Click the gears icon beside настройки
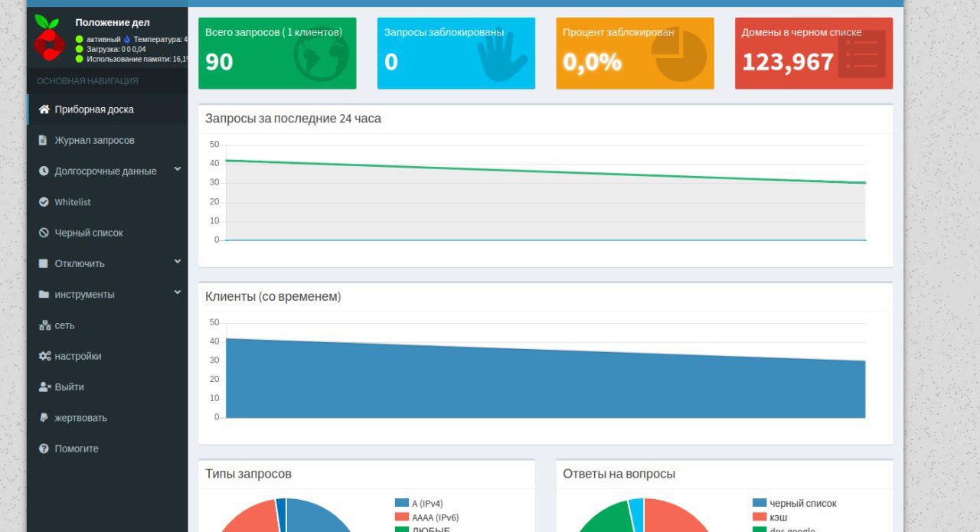The image size is (980, 532). coord(44,356)
